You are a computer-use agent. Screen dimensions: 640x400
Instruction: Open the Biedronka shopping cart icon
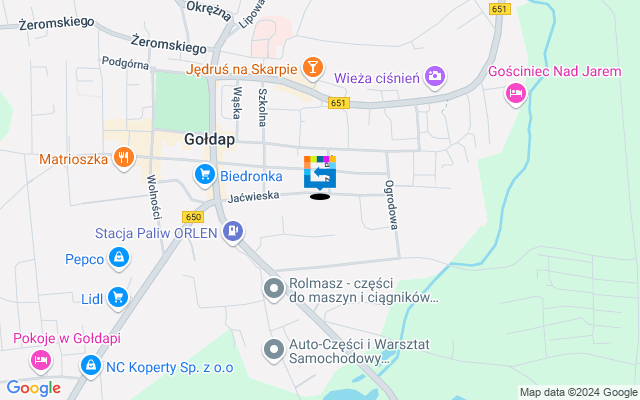tap(205, 176)
